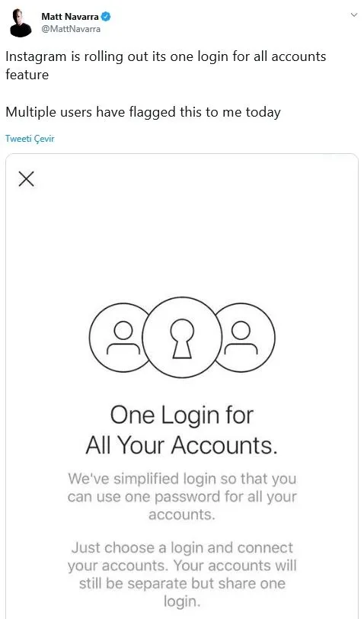Click 'Multiple users have flagged this' line
364x619 pixels.
(143, 113)
